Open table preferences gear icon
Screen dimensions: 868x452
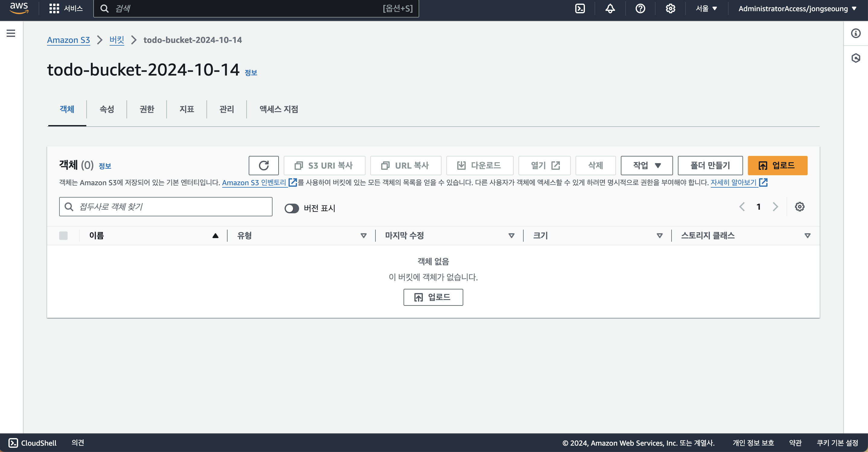coord(799,207)
